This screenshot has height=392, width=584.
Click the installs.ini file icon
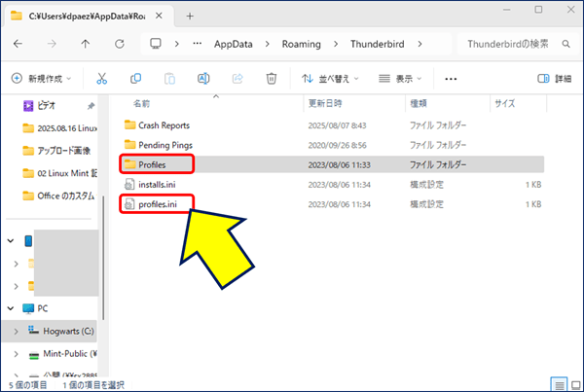[x=129, y=184]
